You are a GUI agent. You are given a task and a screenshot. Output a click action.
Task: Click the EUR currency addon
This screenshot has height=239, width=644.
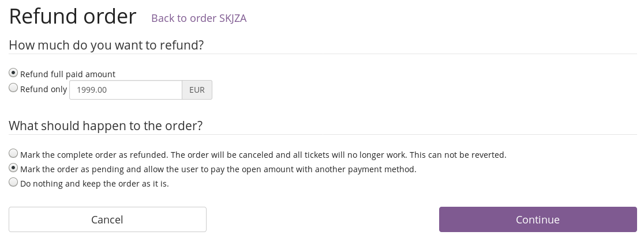tap(197, 90)
